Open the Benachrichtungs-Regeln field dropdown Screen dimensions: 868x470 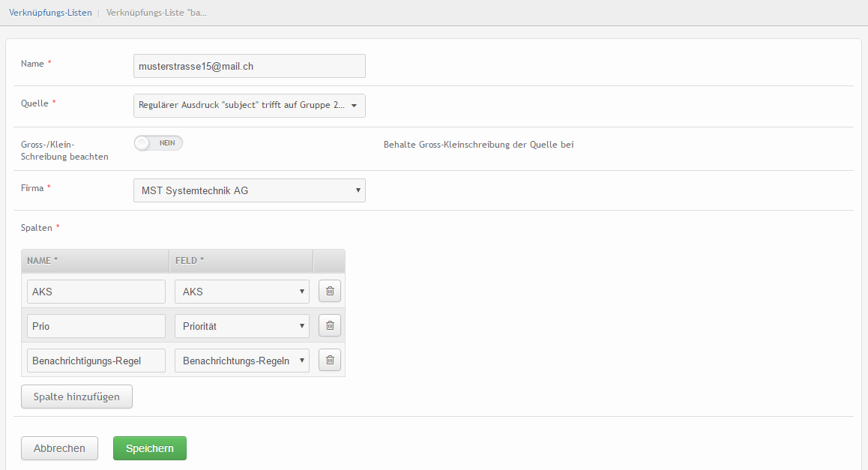click(x=241, y=361)
